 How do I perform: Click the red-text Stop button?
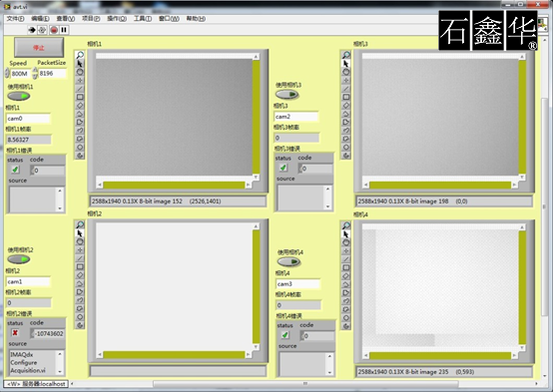point(39,48)
